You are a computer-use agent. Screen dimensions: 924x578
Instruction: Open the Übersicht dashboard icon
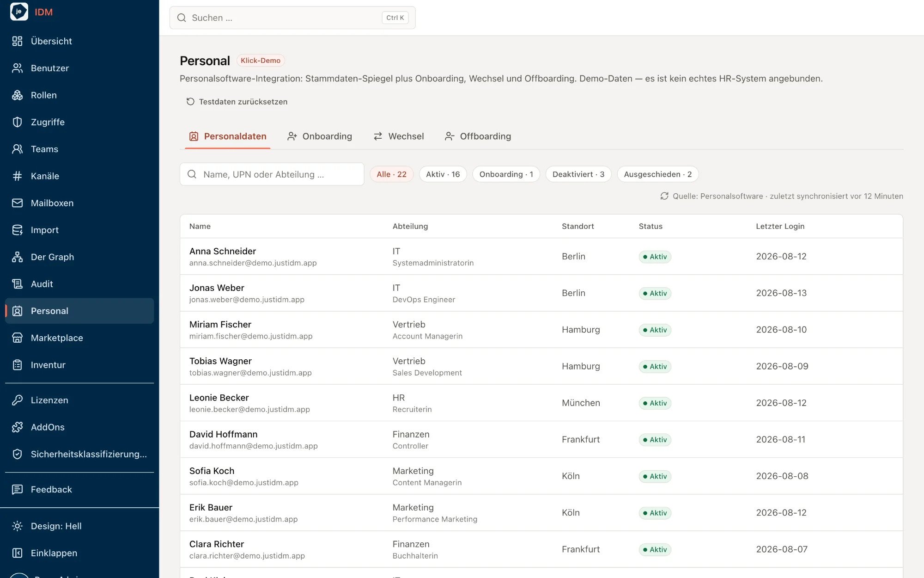(x=17, y=41)
